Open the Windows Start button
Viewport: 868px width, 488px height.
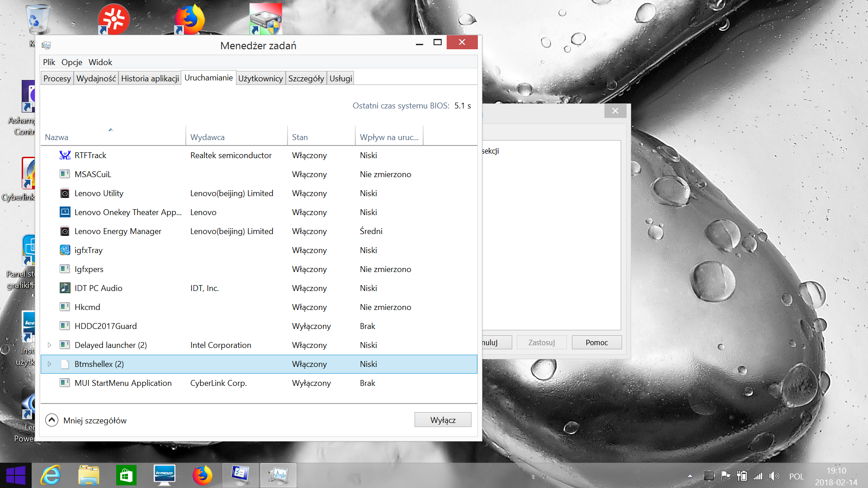click(16, 475)
